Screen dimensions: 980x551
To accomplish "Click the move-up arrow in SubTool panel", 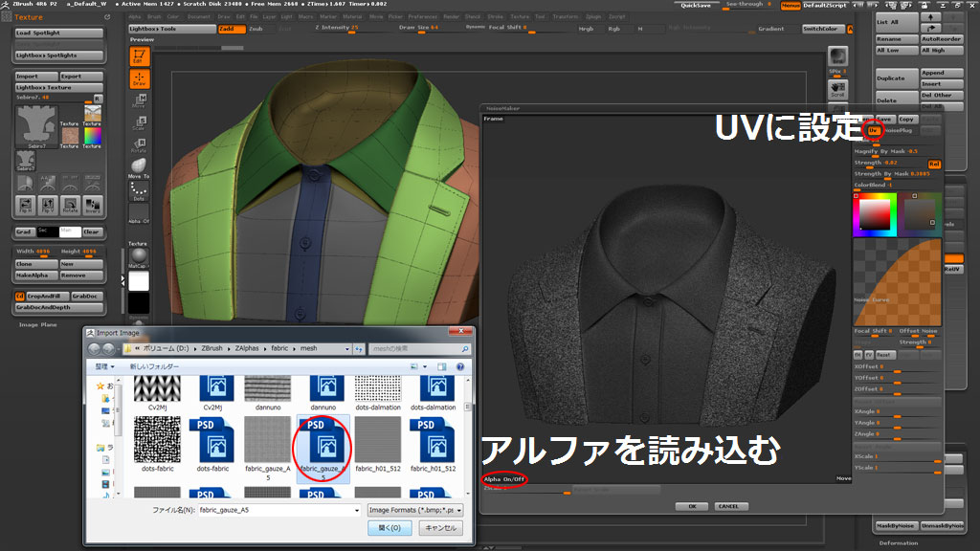I will [930, 17].
